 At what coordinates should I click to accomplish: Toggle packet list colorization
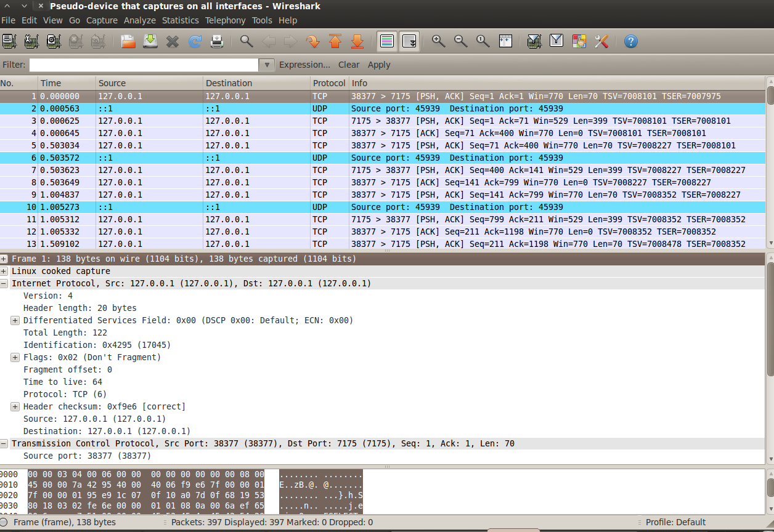click(x=387, y=41)
